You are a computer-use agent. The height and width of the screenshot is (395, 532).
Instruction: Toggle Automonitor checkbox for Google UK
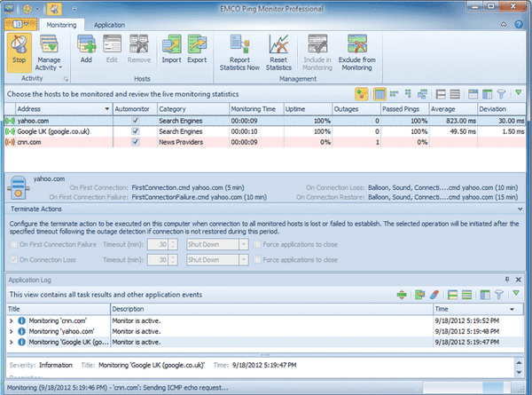(x=135, y=130)
